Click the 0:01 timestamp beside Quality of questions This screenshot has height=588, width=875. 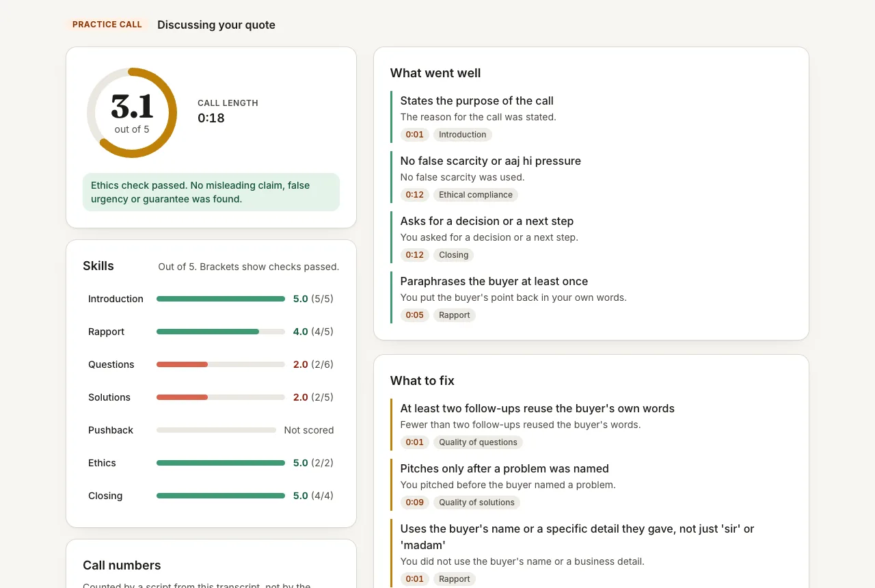414,442
